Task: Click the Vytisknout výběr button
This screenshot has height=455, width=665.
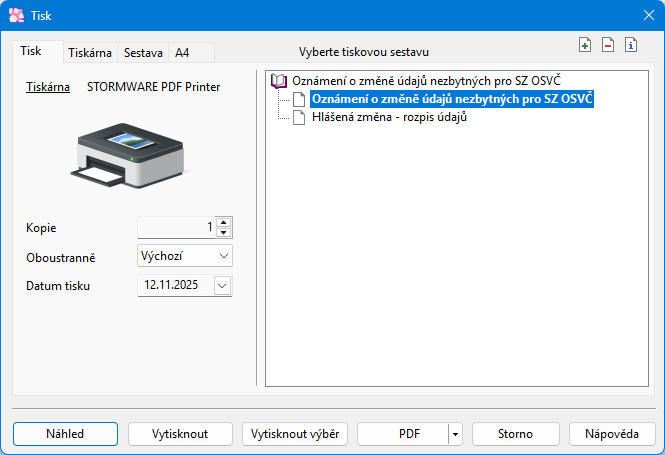Action: tap(294, 434)
